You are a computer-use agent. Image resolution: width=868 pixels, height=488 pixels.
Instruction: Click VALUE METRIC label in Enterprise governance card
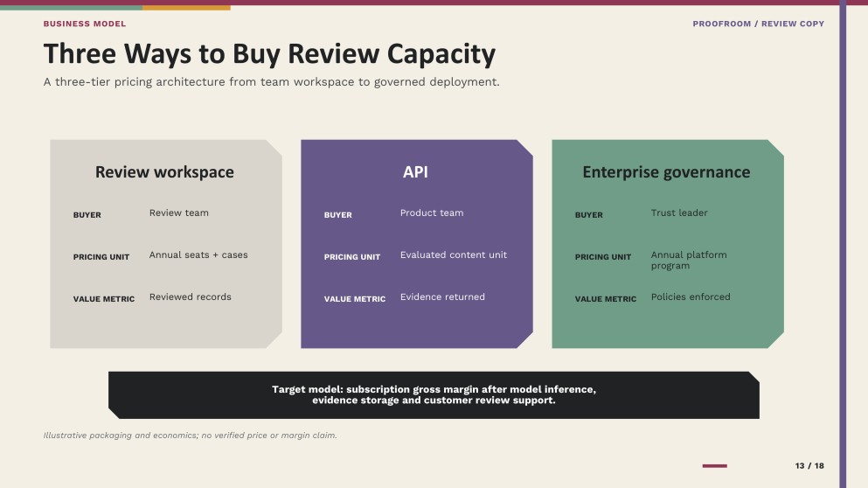606,299
